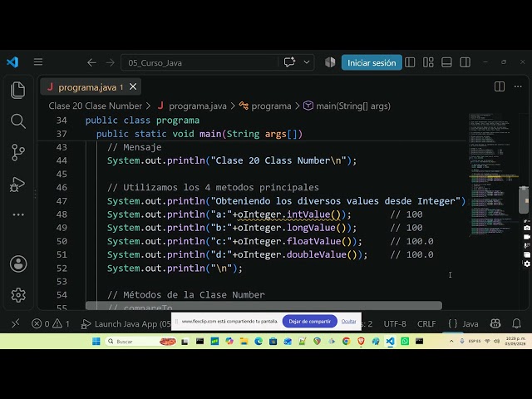
Task: Click Dejar de compartir button
Action: 309,322
